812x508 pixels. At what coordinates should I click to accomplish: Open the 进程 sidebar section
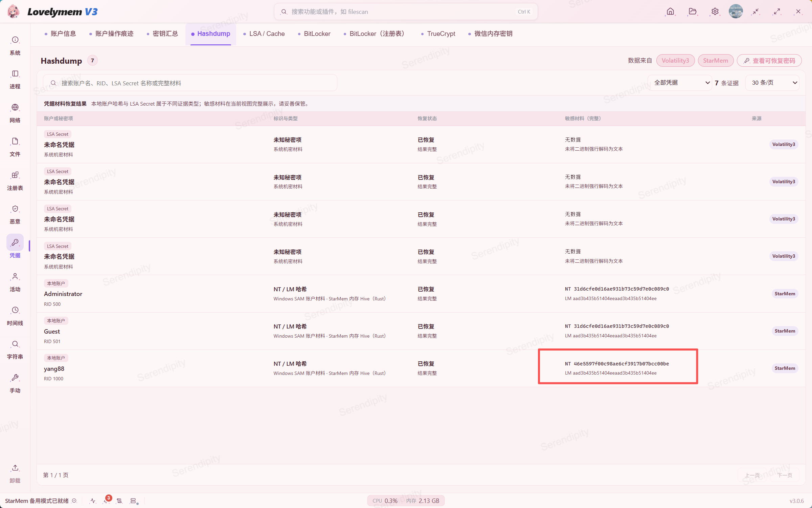(15, 80)
